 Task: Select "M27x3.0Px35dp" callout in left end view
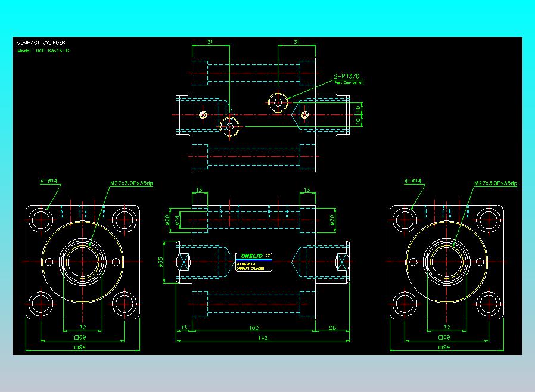[x=131, y=183]
